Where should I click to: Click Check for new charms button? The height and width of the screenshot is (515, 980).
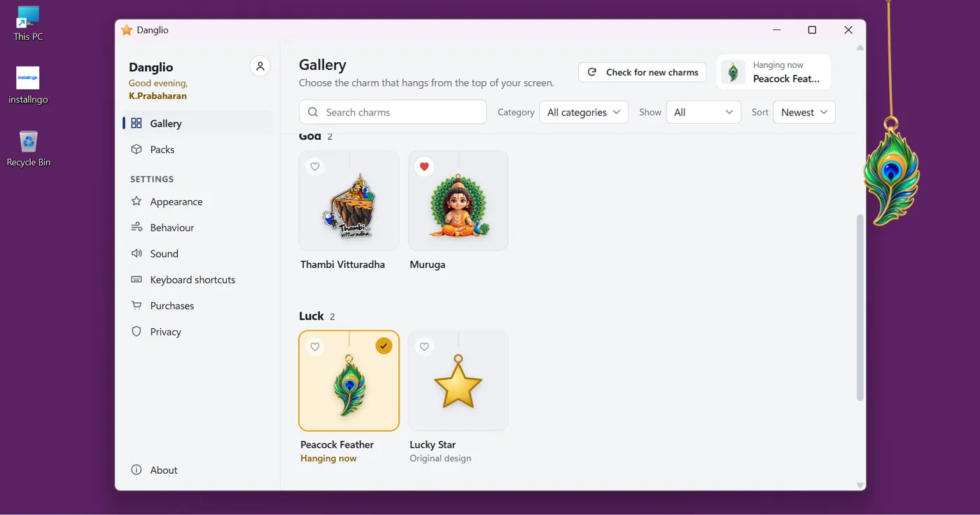point(642,72)
